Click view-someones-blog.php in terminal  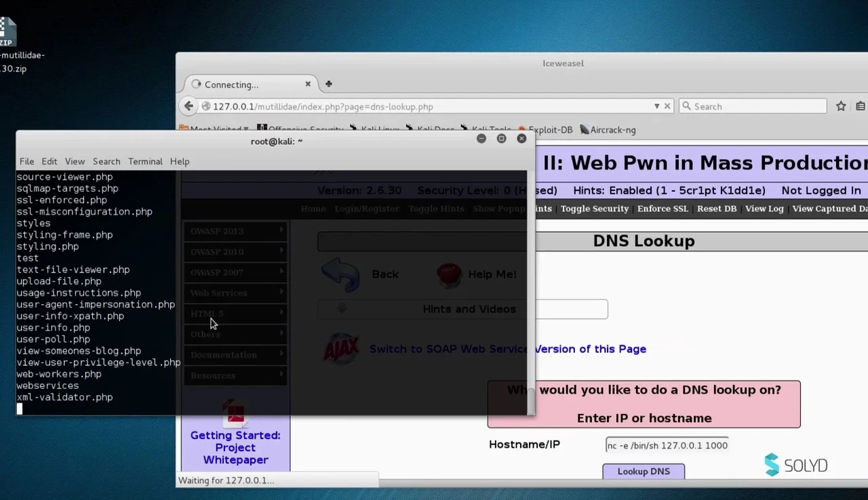pyautogui.click(x=79, y=351)
